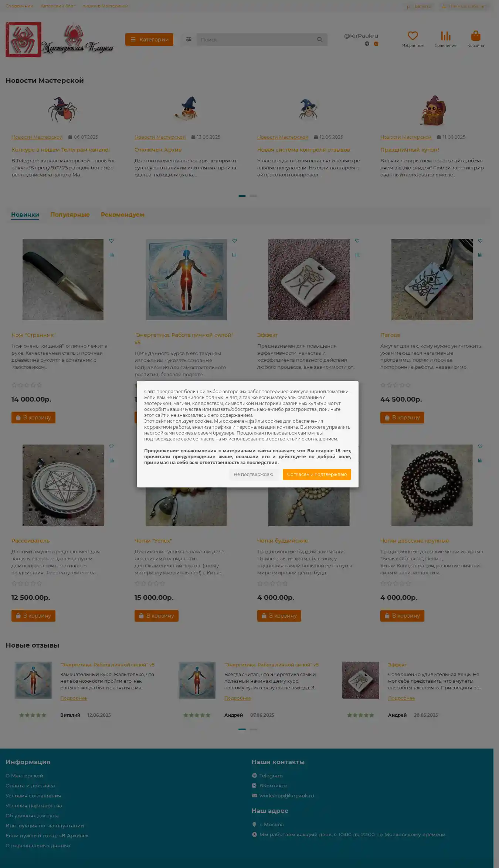
Task: Open the search filter settings icon
Action: click(x=189, y=40)
